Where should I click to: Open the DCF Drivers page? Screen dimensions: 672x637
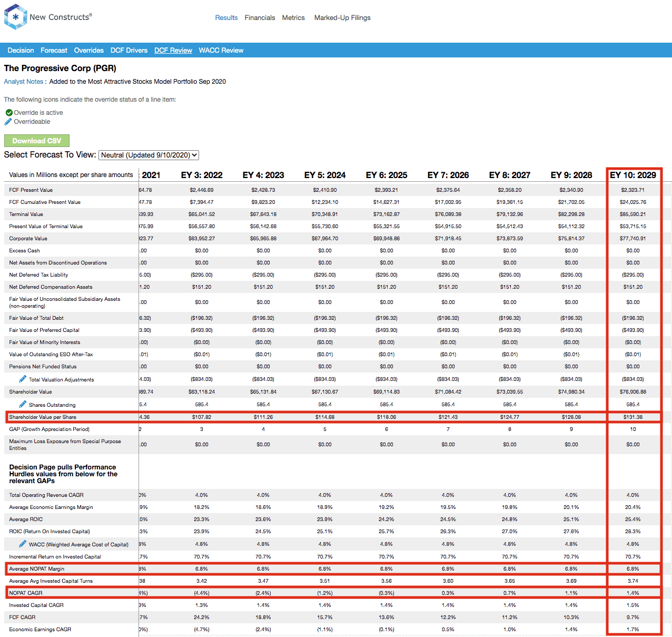tap(129, 50)
